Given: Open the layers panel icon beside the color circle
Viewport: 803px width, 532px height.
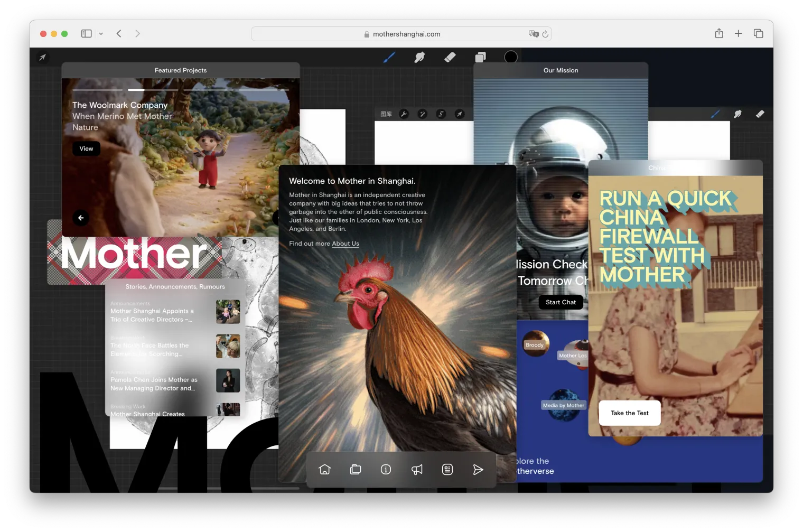Looking at the screenshot, I should [480, 57].
